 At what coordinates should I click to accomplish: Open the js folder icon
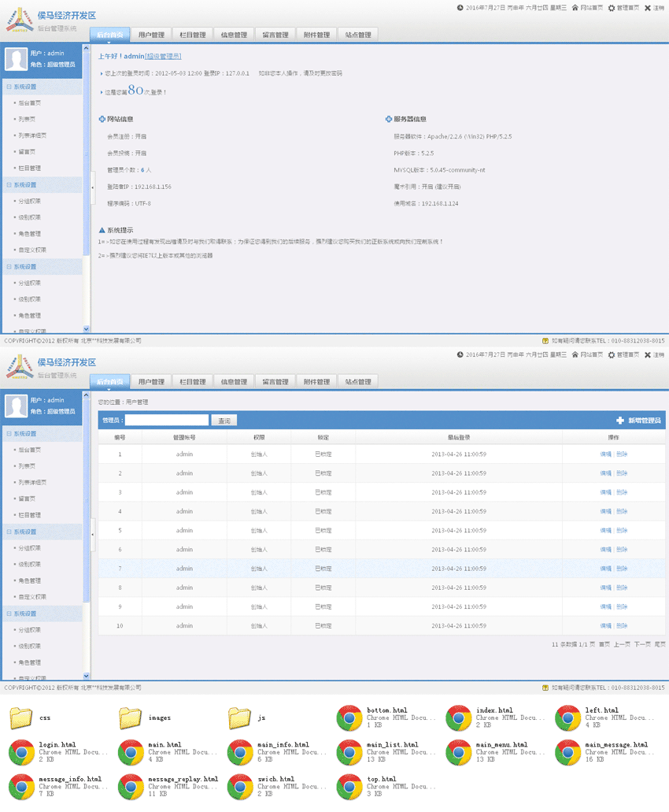[x=240, y=717]
